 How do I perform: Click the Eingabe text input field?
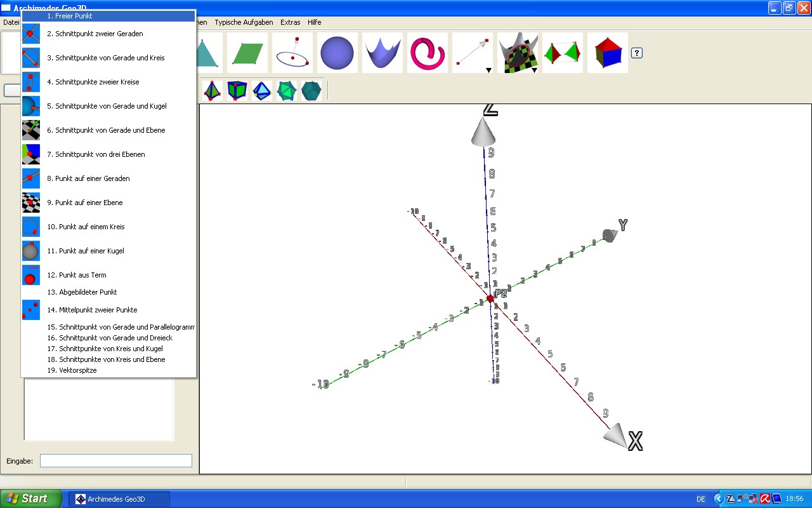115,460
